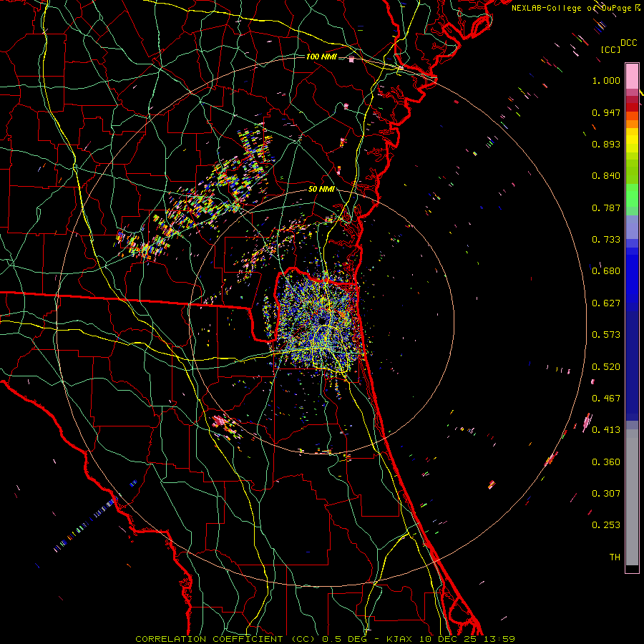The width and height of the screenshot is (644, 644).
Task: Click the 10 DEC 25 date text
Action: [x=448, y=639]
